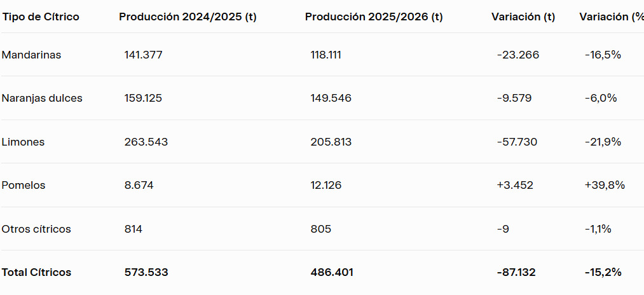Click the 'Total Cítricos' row label
644x295 pixels.
point(36,272)
